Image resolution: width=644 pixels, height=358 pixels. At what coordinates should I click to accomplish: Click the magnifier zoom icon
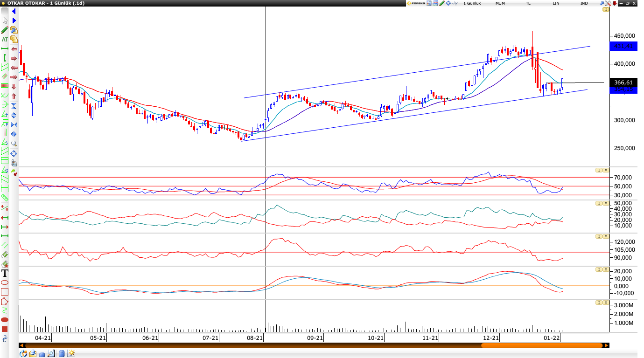pyautogui.click(x=14, y=144)
